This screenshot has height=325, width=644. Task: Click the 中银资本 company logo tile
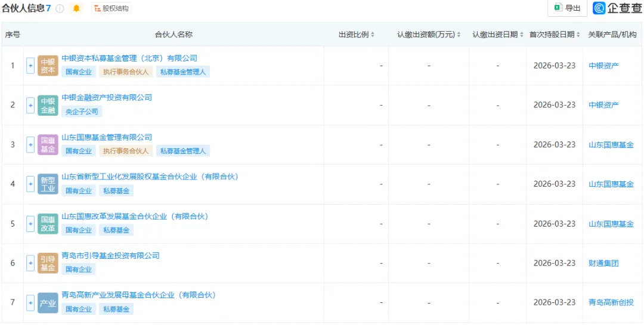tap(48, 66)
